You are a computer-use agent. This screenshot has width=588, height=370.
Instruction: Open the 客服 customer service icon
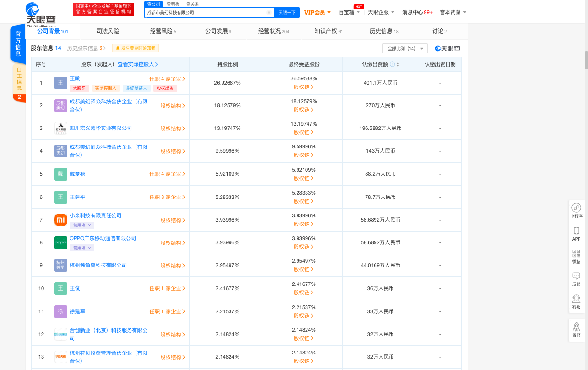tap(576, 302)
